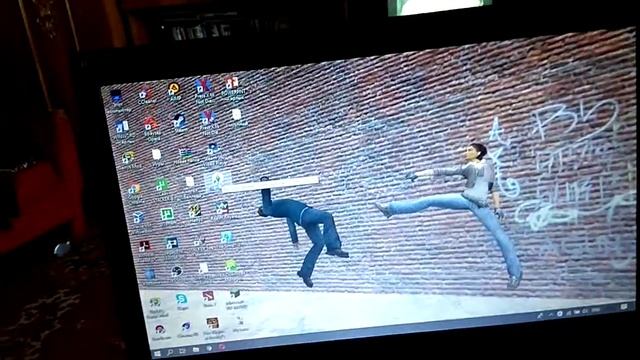Viewport: 640px width, 360px height.
Task: Open the Action Center notification icon
Action: click(624, 307)
